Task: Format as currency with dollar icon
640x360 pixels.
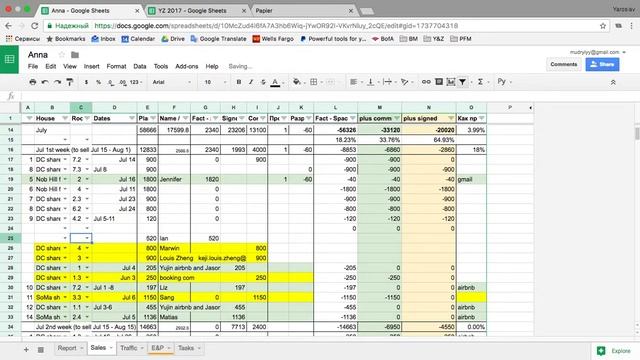Action: pos(86,82)
